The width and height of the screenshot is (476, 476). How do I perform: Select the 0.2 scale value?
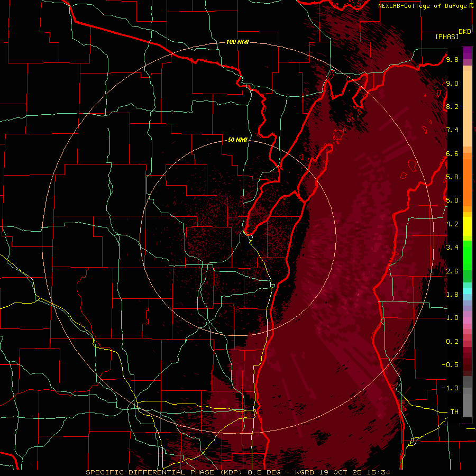[x=452, y=342]
